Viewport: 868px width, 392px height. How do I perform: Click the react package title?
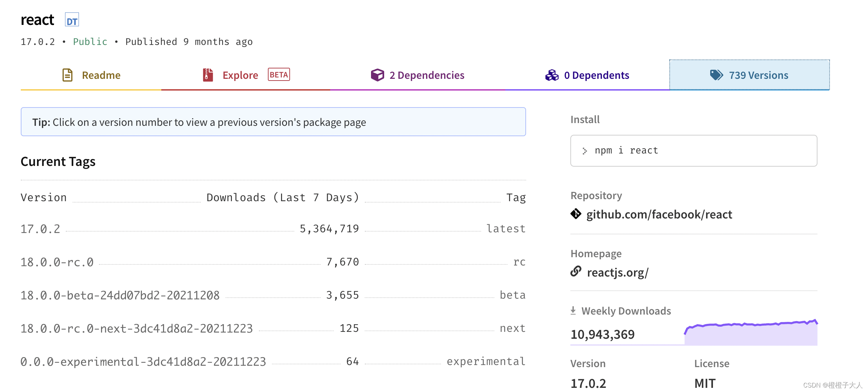(x=37, y=20)
